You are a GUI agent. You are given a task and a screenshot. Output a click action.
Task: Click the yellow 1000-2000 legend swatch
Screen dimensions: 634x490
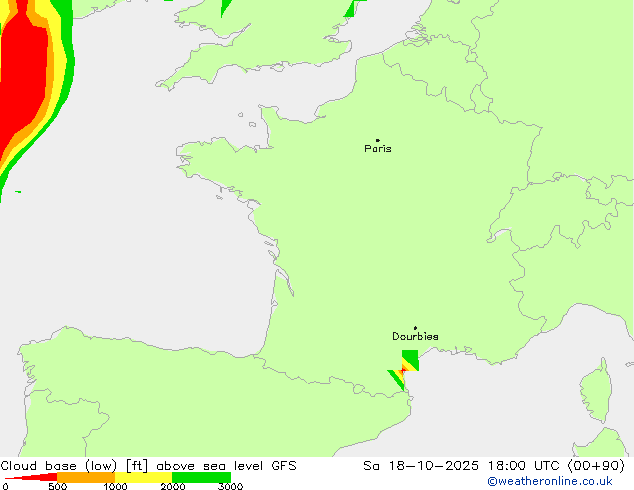point(144,477)
